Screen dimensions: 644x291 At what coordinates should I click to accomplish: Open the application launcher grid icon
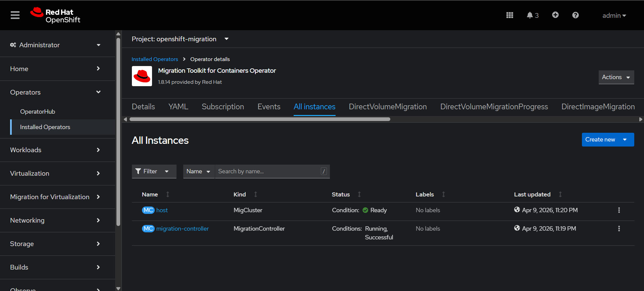click(509, 15)
